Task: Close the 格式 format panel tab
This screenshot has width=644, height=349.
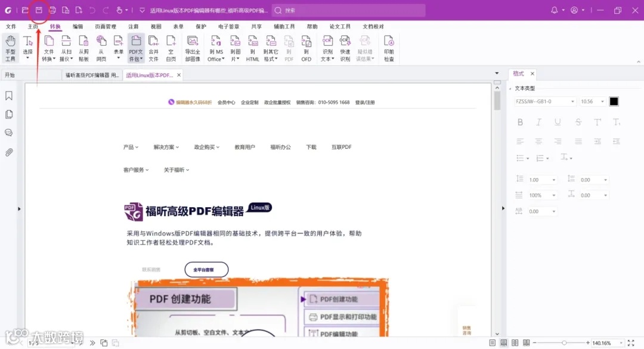Action: [x=532, y=73]
